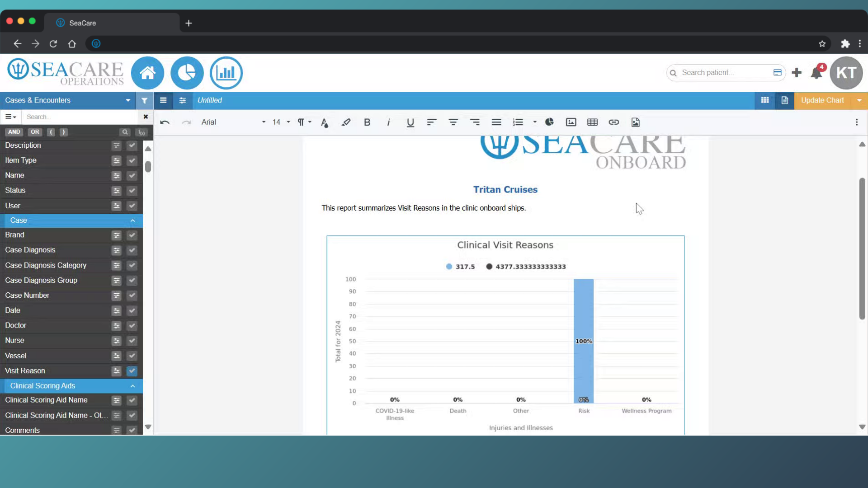Viewport: 868px width, 488px height.
Task: Toggle the Doctor checkbox
Action: (132, 326)
